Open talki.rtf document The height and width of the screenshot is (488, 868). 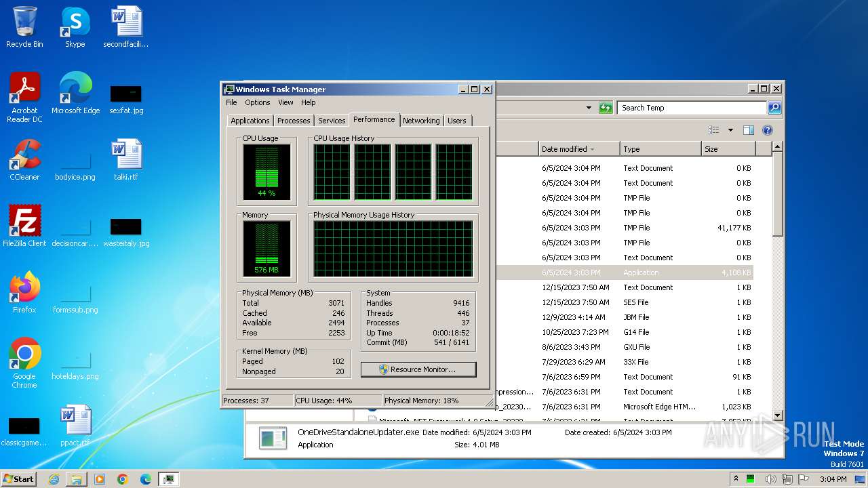(x=126, y=160)
